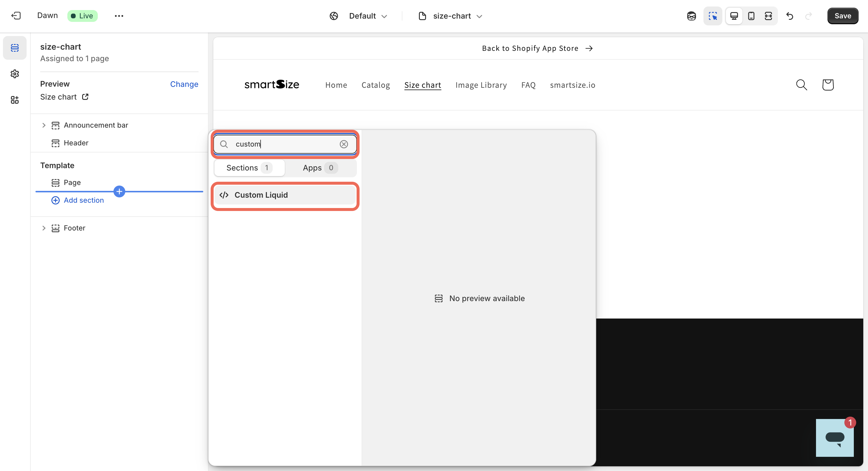Toggle the inspector selection mode

tap(712, 16)
